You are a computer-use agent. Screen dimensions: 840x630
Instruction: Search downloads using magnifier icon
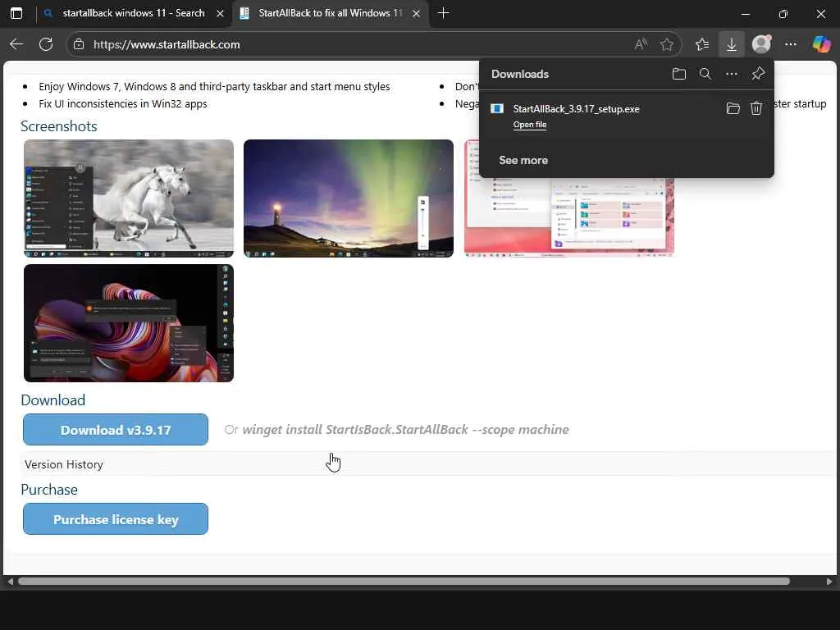705,74
